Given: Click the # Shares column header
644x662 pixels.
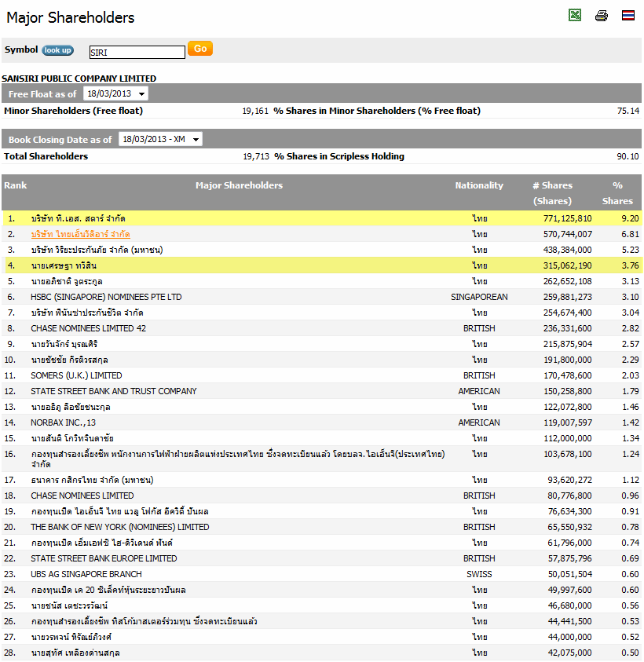Looking at the screenshot, I should pyautogui.click(x=552, y=193).
